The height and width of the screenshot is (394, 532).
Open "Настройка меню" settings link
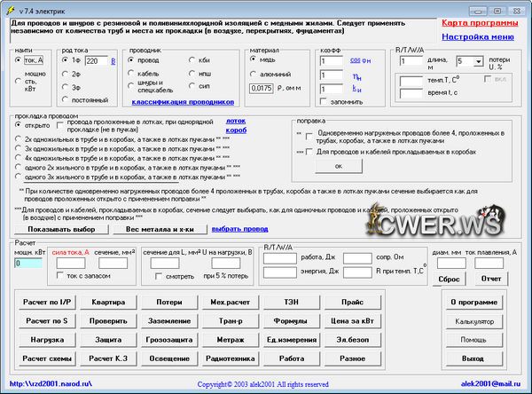point(479,37)
